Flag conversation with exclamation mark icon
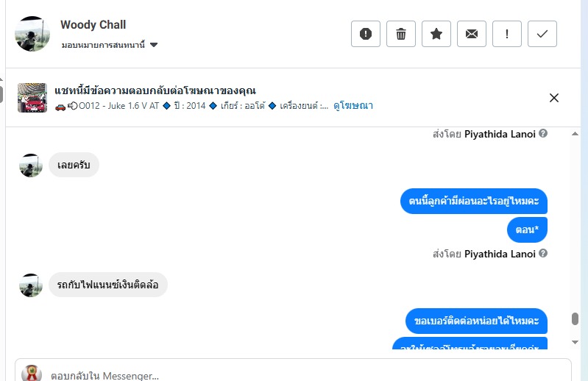The height and width of the screenshot is (381, 588). [507, 34]
